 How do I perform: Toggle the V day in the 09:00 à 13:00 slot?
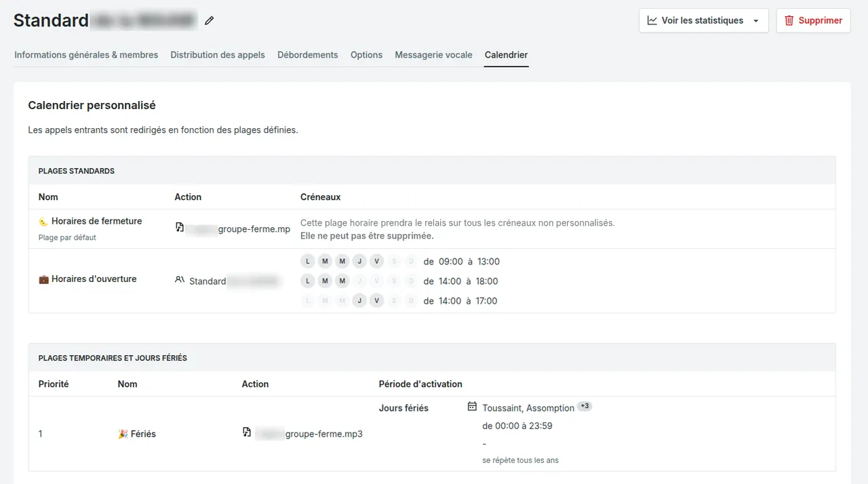coord(377,262)
